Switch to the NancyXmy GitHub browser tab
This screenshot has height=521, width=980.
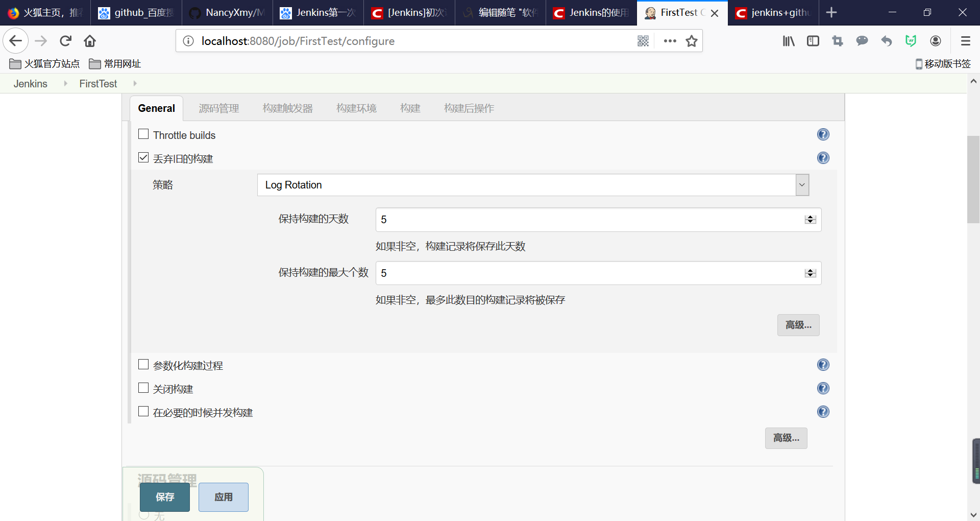(228, 13)
